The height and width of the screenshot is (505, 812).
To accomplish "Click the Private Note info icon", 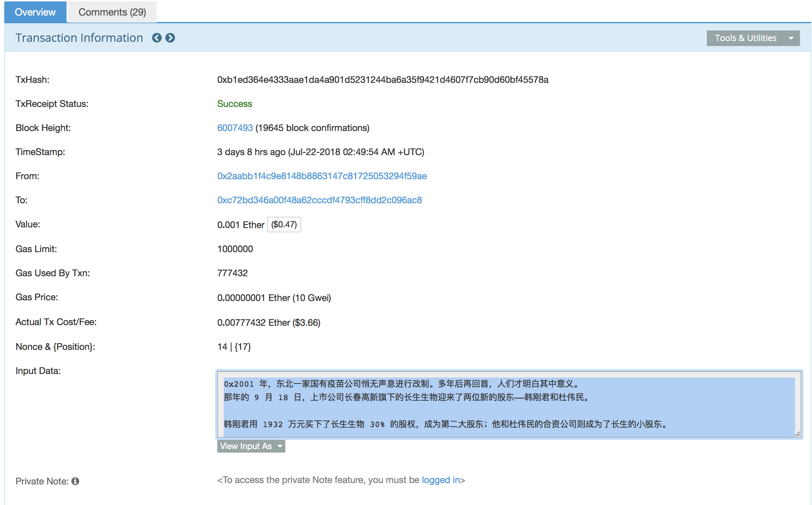I will point(75,481).
